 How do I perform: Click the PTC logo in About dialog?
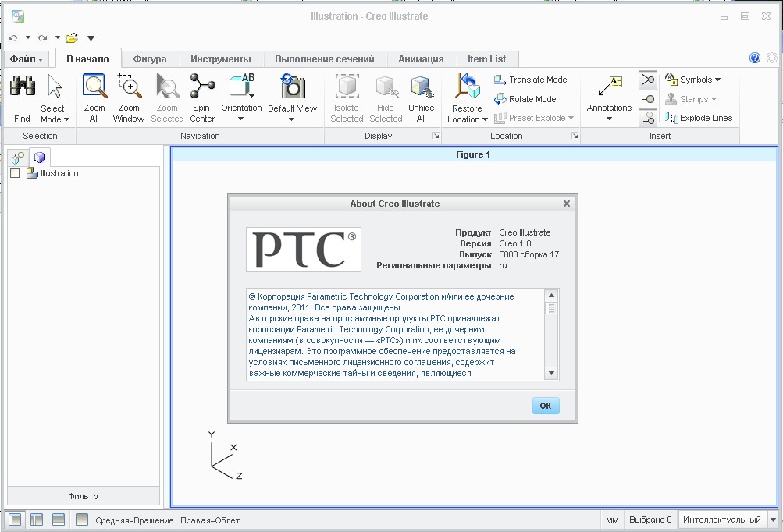click(304, 250)
